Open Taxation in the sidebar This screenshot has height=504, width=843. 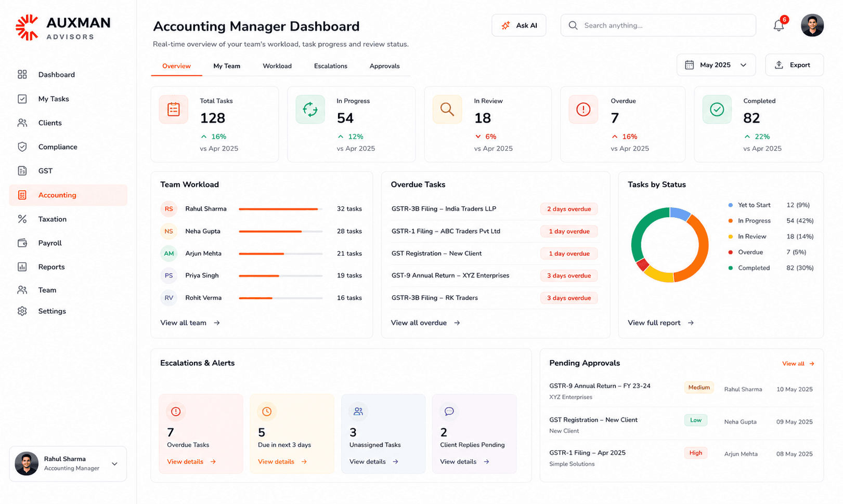[68, 219]
